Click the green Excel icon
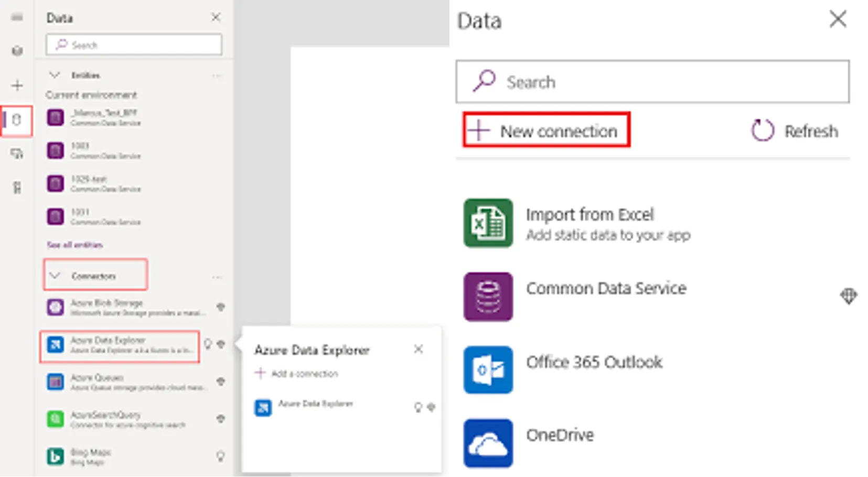Viewport: 868px width, 477px height. coord(488,223)
